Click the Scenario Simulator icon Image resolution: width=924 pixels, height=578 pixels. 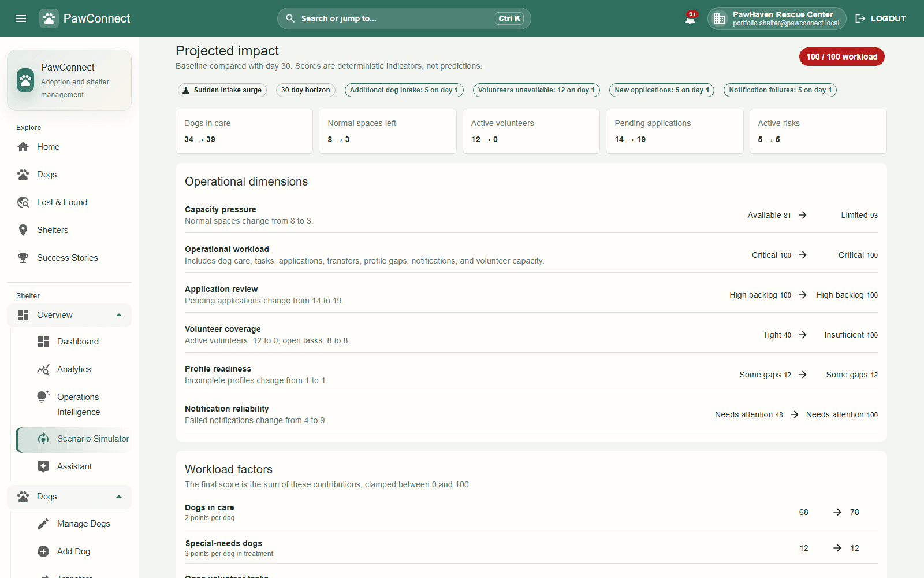tap(43, 439)
